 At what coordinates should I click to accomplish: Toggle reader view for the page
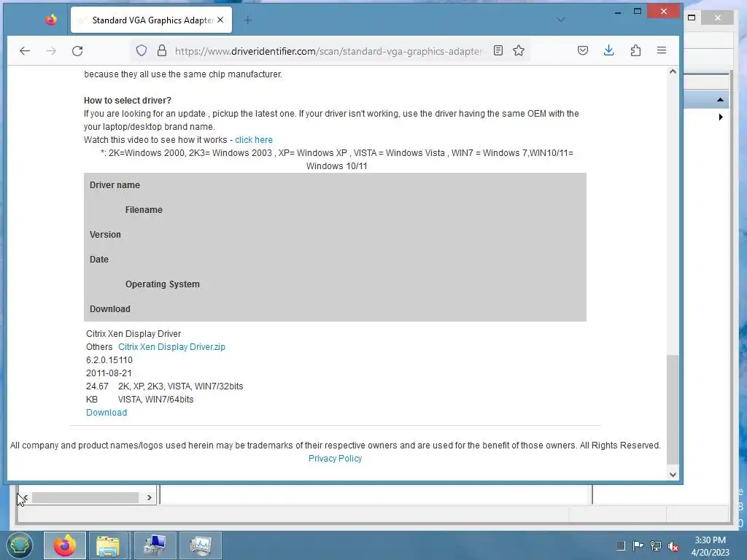[498, 50]
